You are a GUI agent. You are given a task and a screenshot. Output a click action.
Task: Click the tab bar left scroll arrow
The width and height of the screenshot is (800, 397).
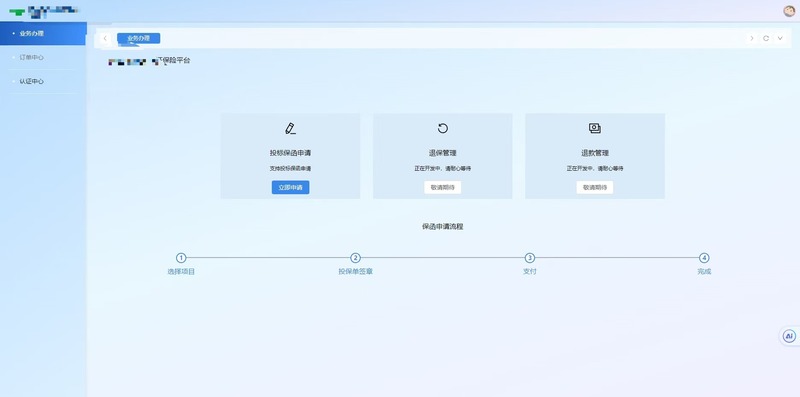pos(105,38)
